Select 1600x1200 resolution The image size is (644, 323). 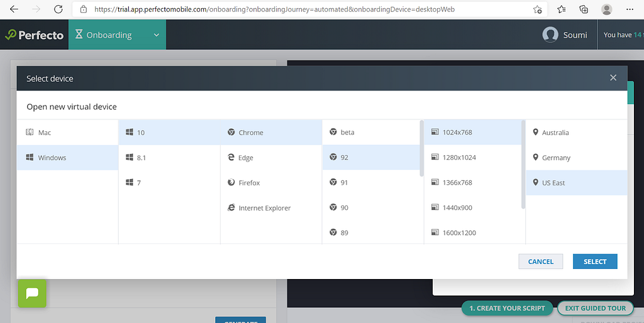click(x=473, y=233)
